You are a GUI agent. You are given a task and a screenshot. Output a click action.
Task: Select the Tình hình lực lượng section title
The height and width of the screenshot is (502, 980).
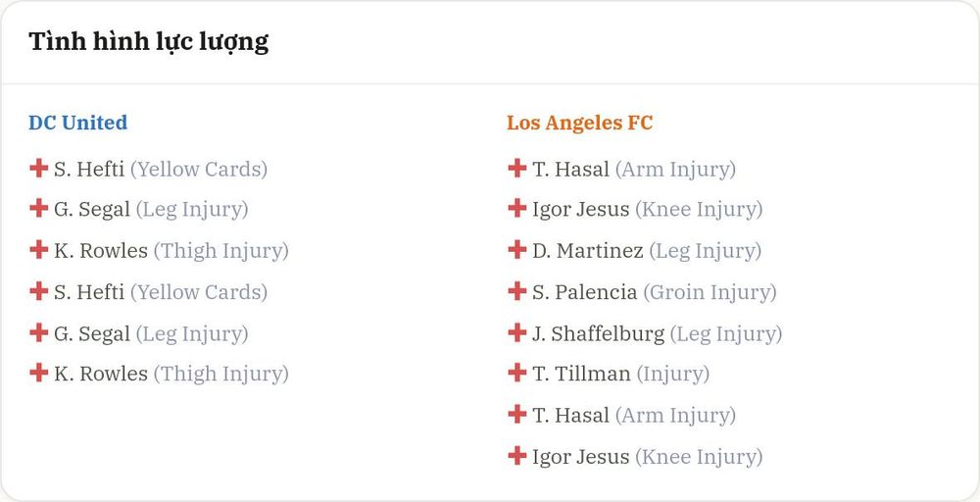(149, 42)
